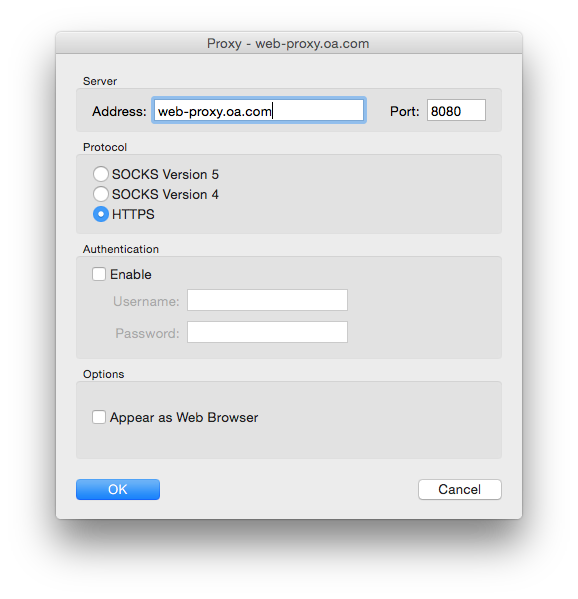Click the Protocol section heading
Viewport: 578px width, 599px height.
pyautogui.click(x=105, y=147)
